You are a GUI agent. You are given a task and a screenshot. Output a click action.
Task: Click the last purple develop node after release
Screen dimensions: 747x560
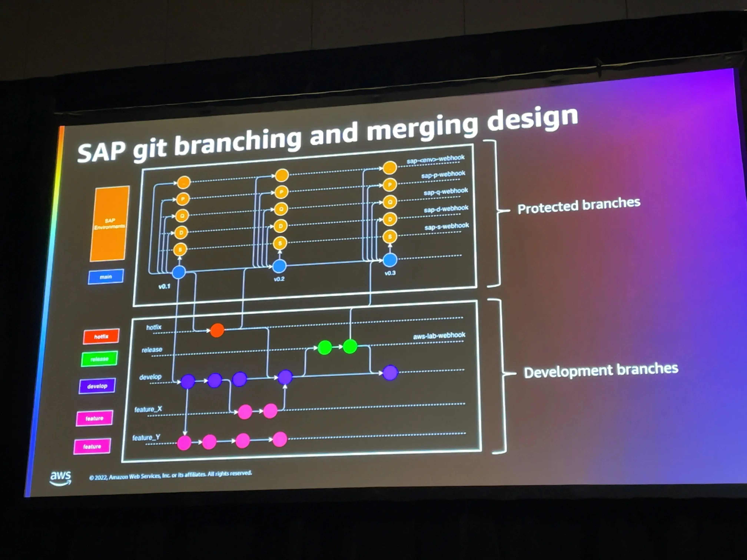tap(390, 373)
